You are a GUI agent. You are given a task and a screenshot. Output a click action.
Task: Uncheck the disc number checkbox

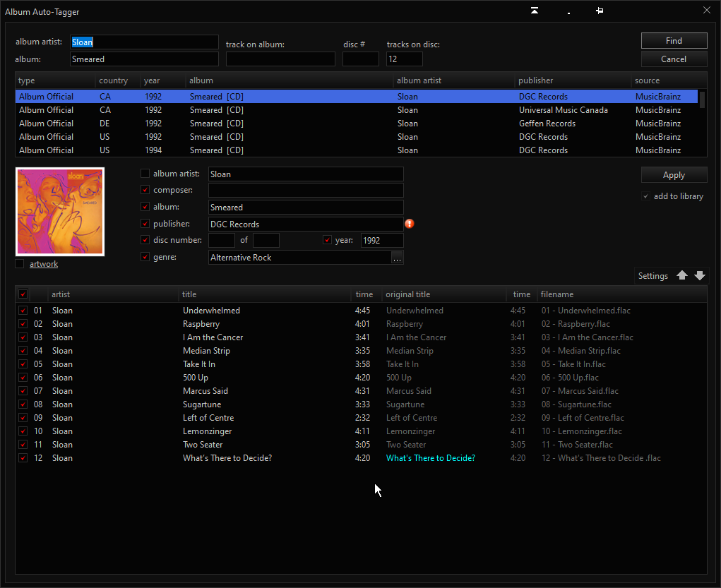145,240
